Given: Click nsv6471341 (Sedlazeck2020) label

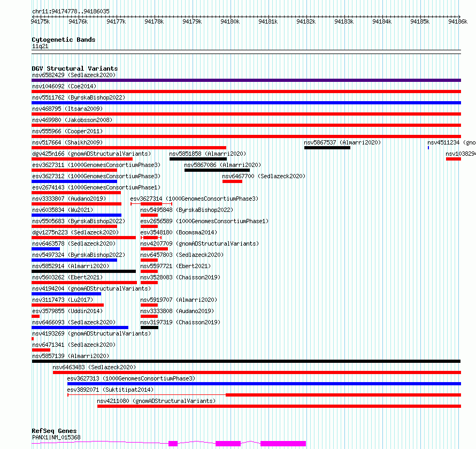Looking at the screenshot, I should 74,345.
